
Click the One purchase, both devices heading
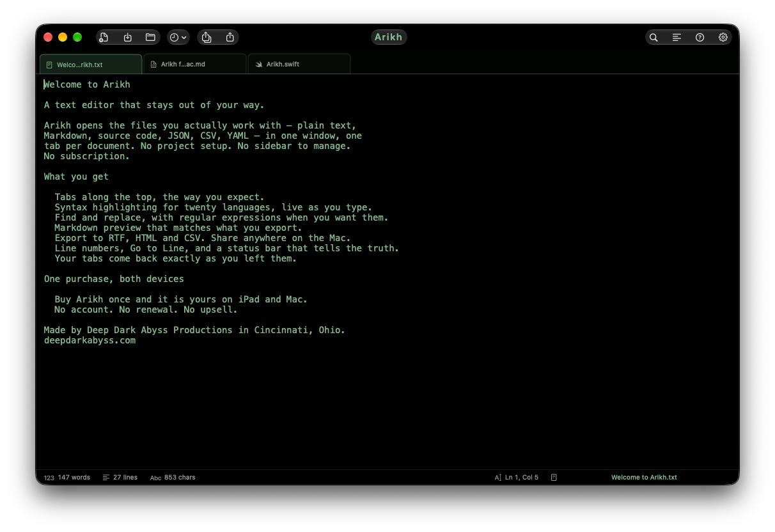114,279
